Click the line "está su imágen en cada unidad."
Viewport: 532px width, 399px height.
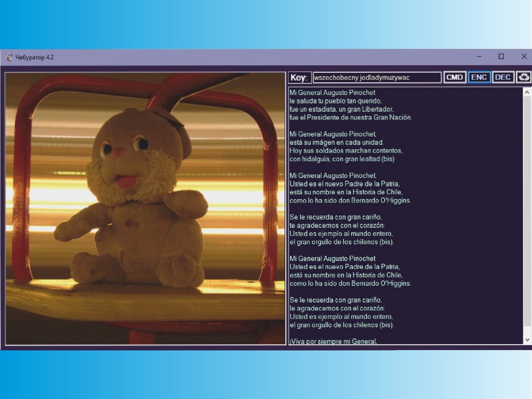[x=337, y=142]
